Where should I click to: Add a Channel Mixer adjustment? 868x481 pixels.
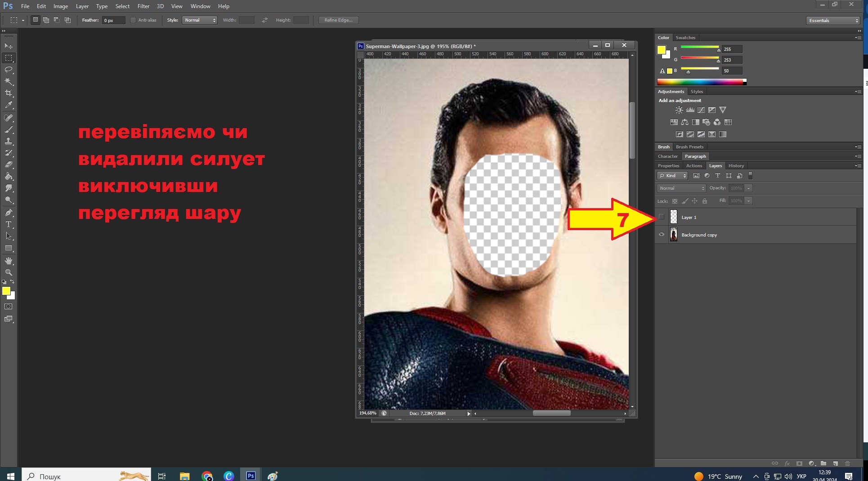click(x=717, y=122)
